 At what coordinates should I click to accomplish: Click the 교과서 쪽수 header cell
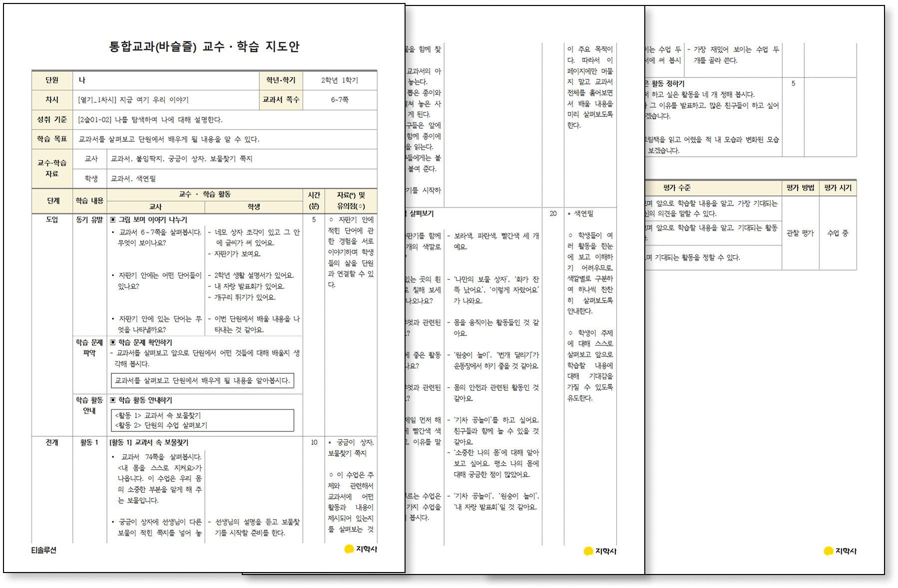tap(281, 100)
